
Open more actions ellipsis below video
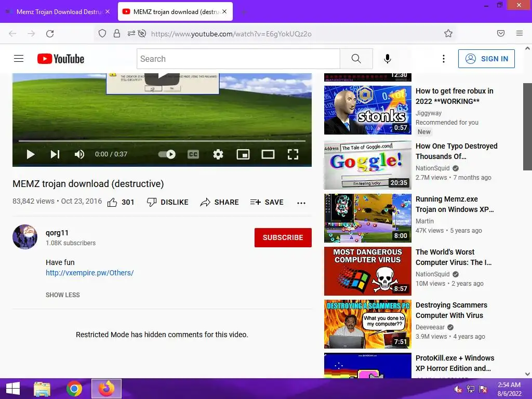point(301,203)
